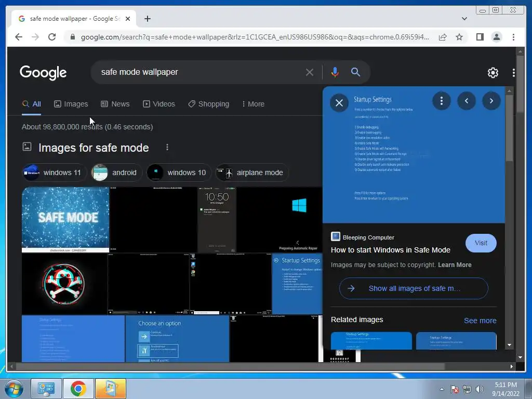
Task: Focus the safe mode wallpaper search field
Action: click(200, 72)
